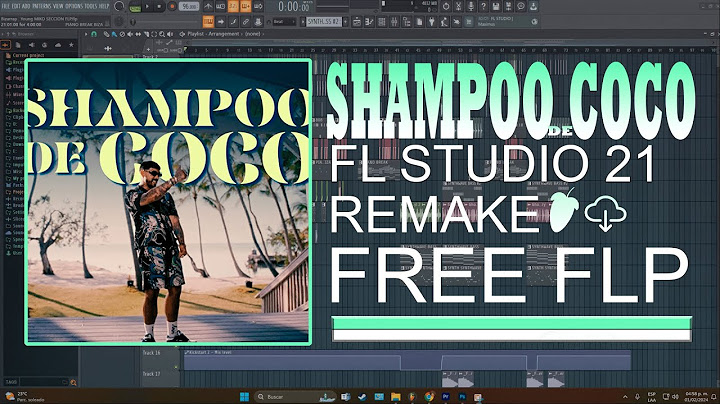The image size is (720, 404).
Task: Open the TOOLS menu
Action: point(91,6)
